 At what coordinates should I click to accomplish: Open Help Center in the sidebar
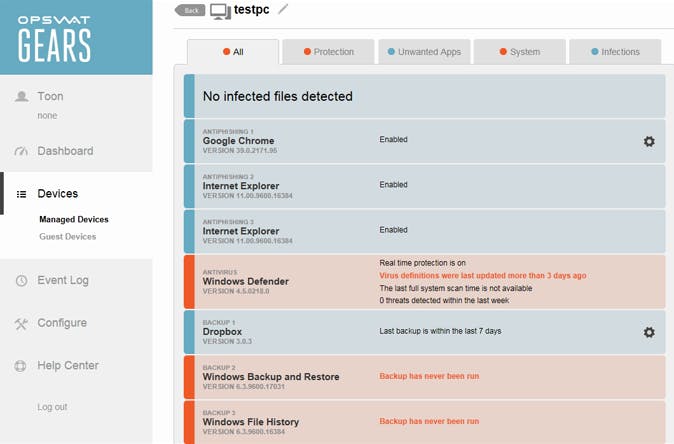[68, 365]
